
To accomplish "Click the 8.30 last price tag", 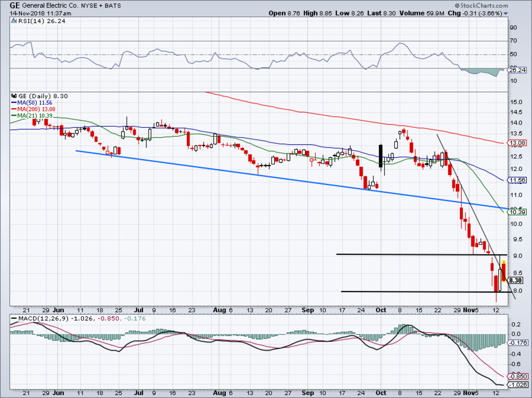I will tap(516, 280).
